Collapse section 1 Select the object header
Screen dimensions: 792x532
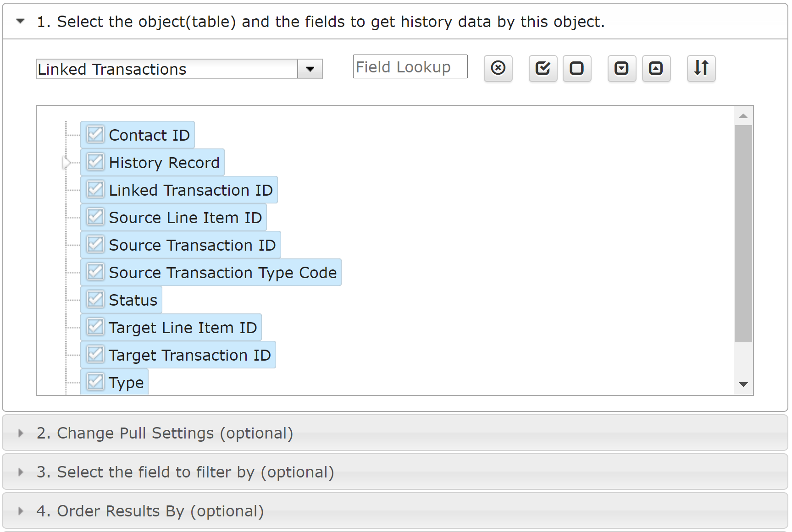click(20, 21)
